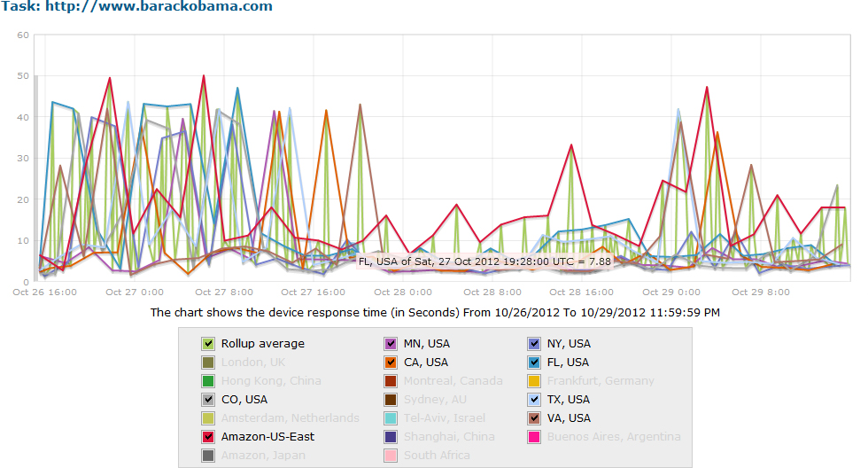Click the Oct 26 16:00 axis label
This screenshot has height=468, width=868.
45,292
